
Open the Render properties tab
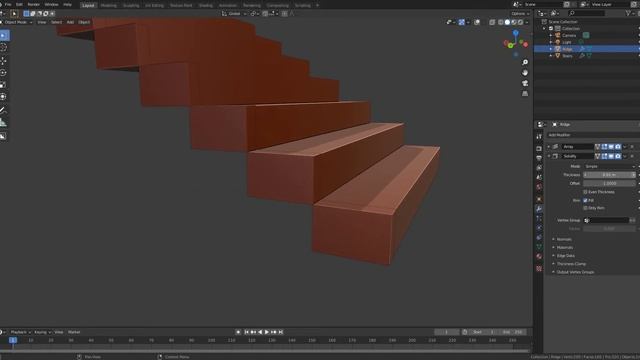coord(539,149)
